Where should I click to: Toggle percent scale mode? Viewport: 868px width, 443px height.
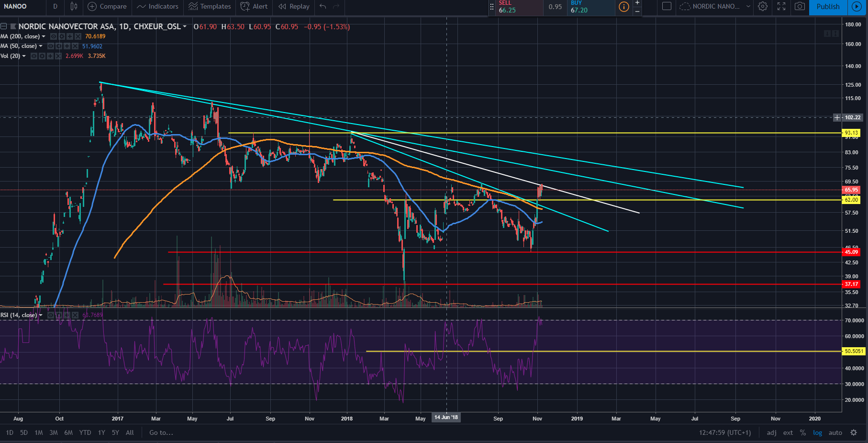pyautogui.click(x=803, y=432)
